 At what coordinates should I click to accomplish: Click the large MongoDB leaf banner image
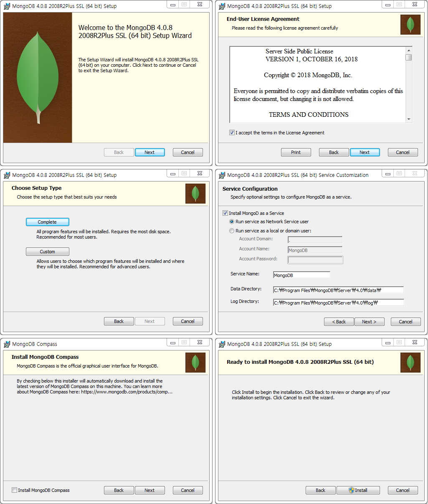click(x=38, y=78)
